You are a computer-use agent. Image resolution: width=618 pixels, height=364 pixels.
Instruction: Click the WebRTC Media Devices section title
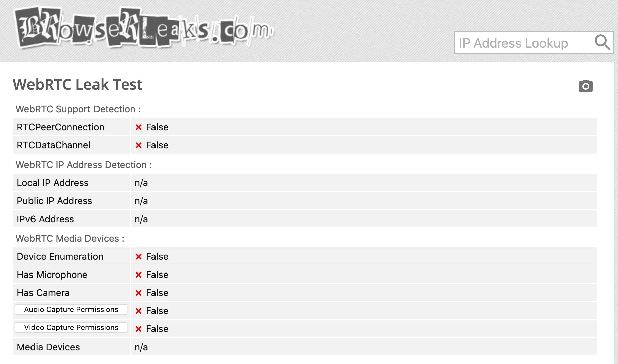point(70,238)
